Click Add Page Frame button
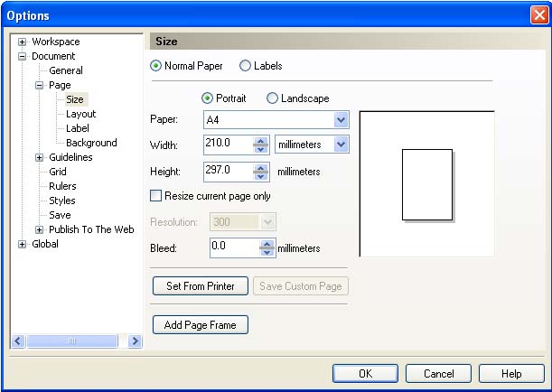552x392 pixels. [201, 325]
